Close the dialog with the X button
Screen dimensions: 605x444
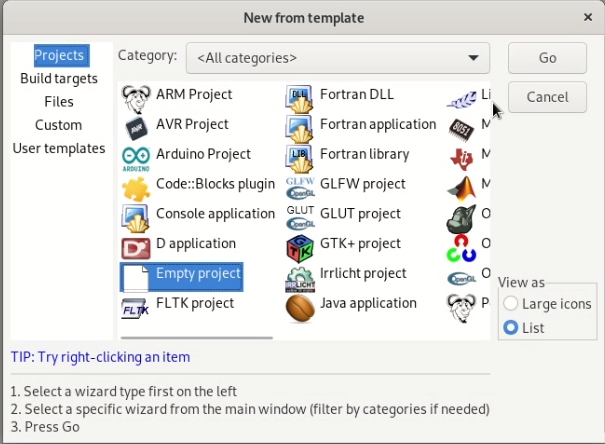tap(588, 17)
